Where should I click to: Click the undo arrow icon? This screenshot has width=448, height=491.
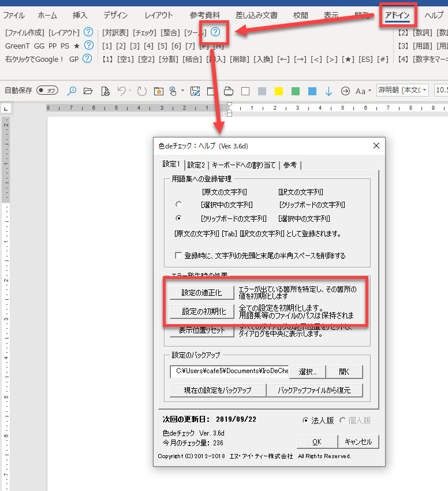click(122, 91)
